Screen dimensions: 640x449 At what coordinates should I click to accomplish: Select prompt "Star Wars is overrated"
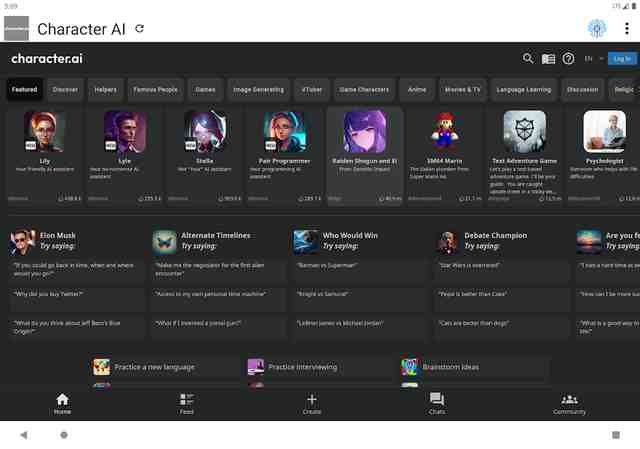tap(502, 270)
